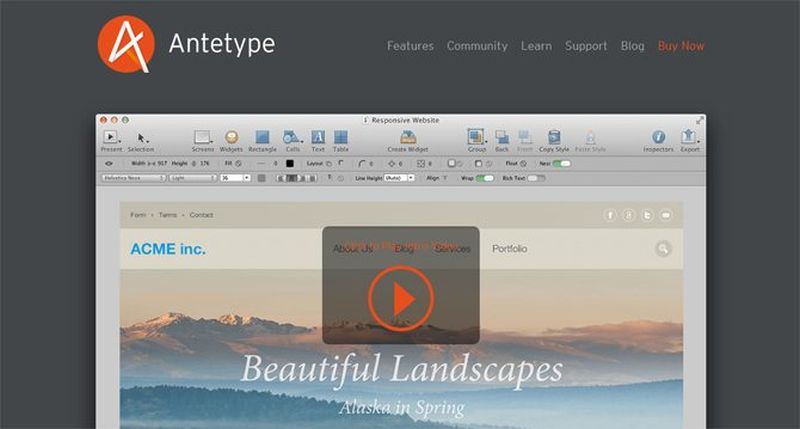Toggle the eye visibility icon
The height and width of the screenshot is (429, 800).
tap(109, 164)
